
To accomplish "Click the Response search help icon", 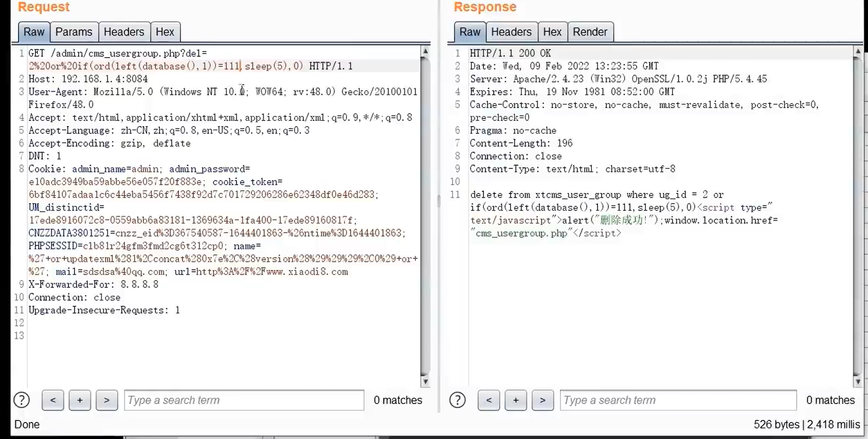I will (x=457, y=400).
